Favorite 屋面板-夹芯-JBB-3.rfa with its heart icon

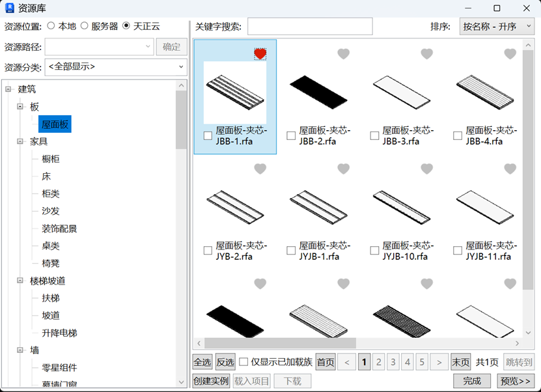click(427, 54)
